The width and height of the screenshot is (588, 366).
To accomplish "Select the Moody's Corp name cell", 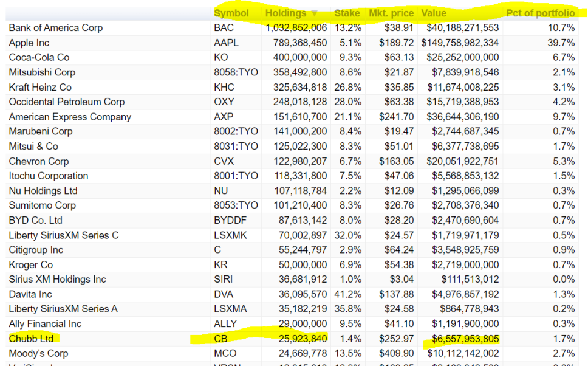I will (x=39, y=354).
